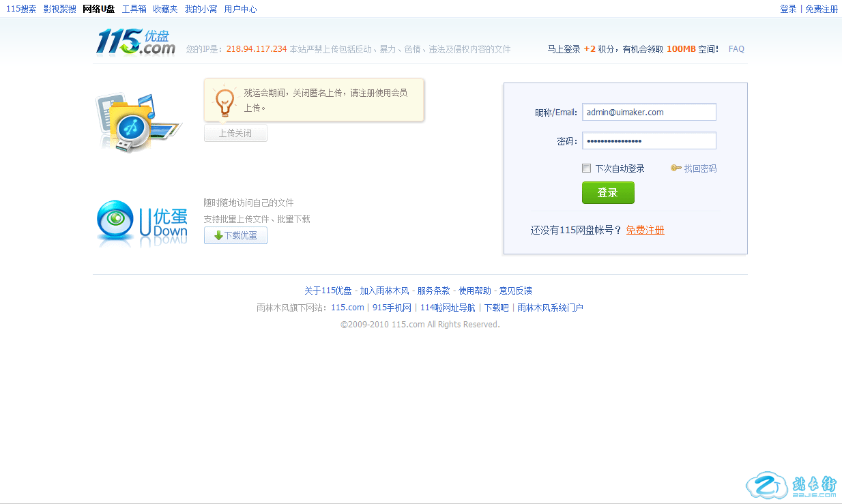Viewport: 842px width, 504px height.
Task: Click the 下载优蛋 download button
Action: click(235, 235)
